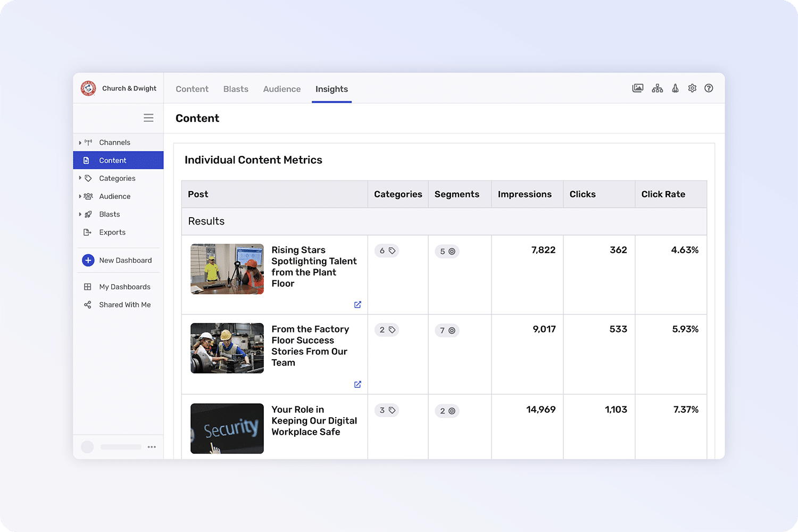Click the 7.37% click rate value

point(686,410)
